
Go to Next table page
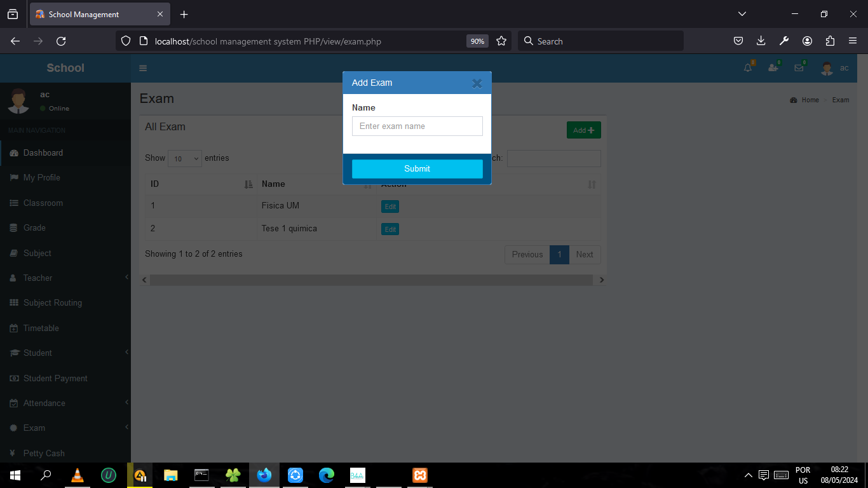click(x=585, y=255)
